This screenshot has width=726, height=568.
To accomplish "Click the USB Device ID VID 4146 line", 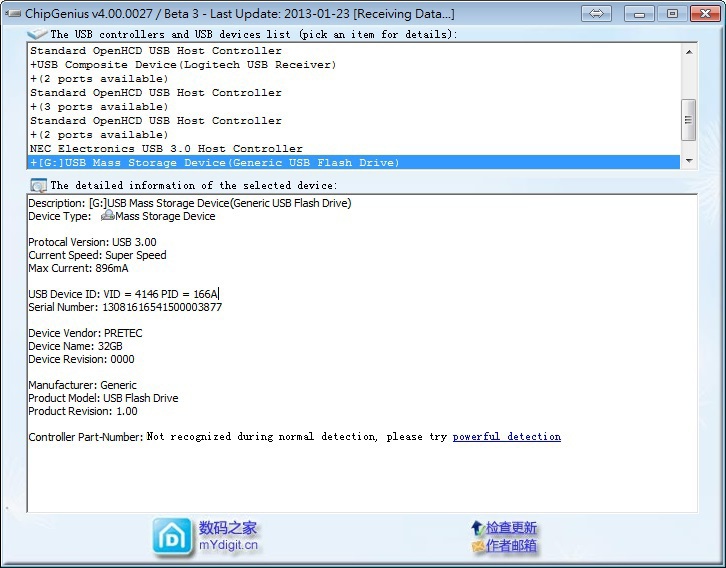I will [123, 294].
